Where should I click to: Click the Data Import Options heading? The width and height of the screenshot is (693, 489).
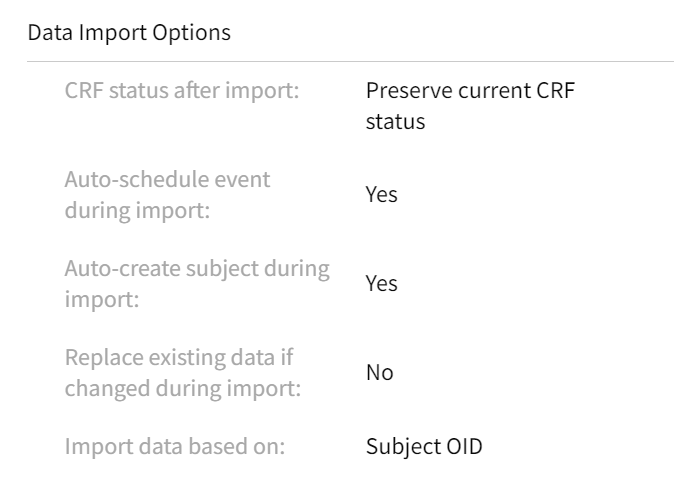[129, 33]
